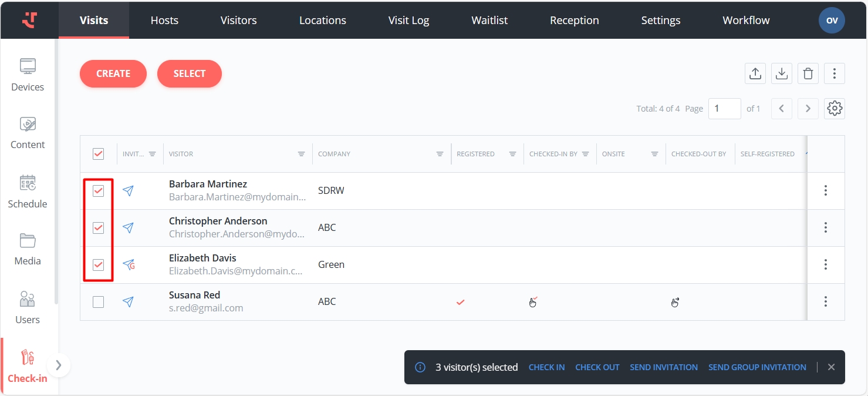The height and width of the screenshot is (396, 868).
Task: Toggle the select-all header checkbox
Action: point(98,154)
